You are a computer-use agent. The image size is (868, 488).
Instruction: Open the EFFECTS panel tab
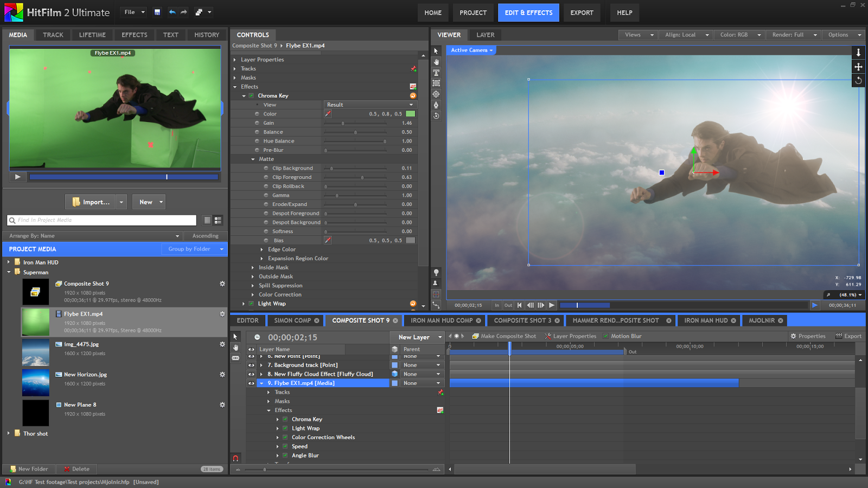(135, 35)
